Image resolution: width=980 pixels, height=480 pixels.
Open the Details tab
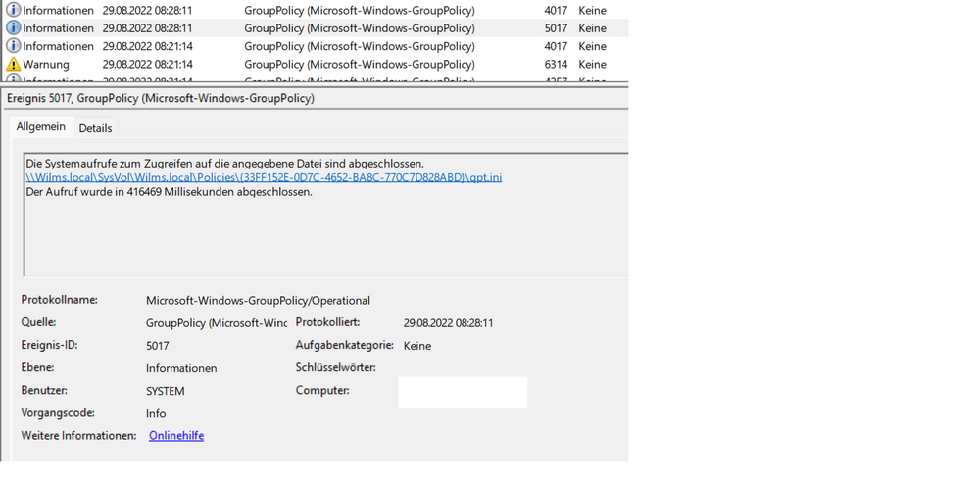click(x=95, y=128)
